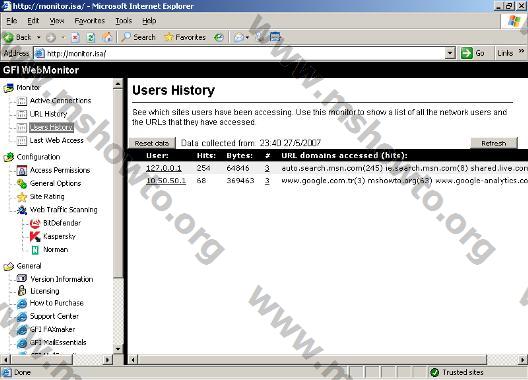Open Active Connections in the sidebar
The width and height of the screenshot is (528, 380).
coord(60,100)
